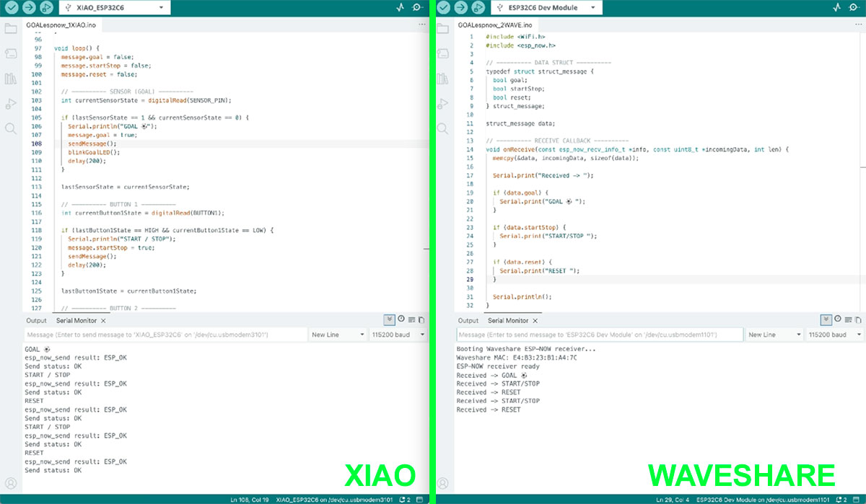Open the Serial Monitor icon, Waveshare window

pos(852,7)
